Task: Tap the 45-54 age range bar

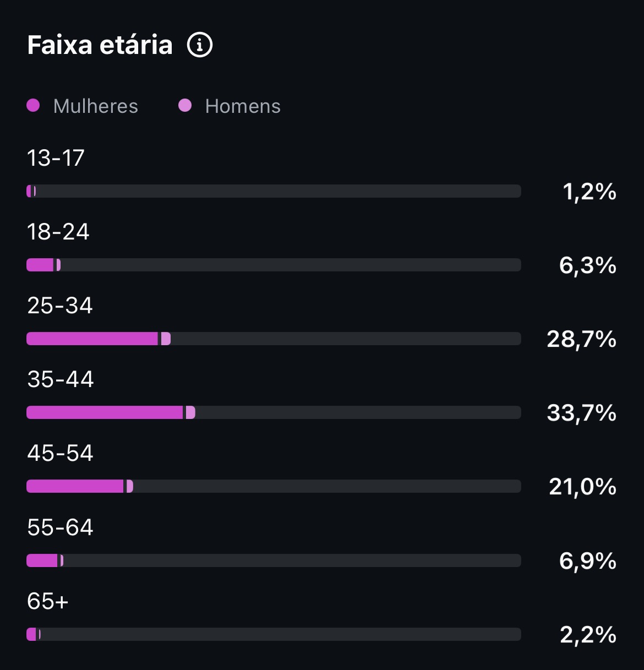Action: (x=274, y=486)
